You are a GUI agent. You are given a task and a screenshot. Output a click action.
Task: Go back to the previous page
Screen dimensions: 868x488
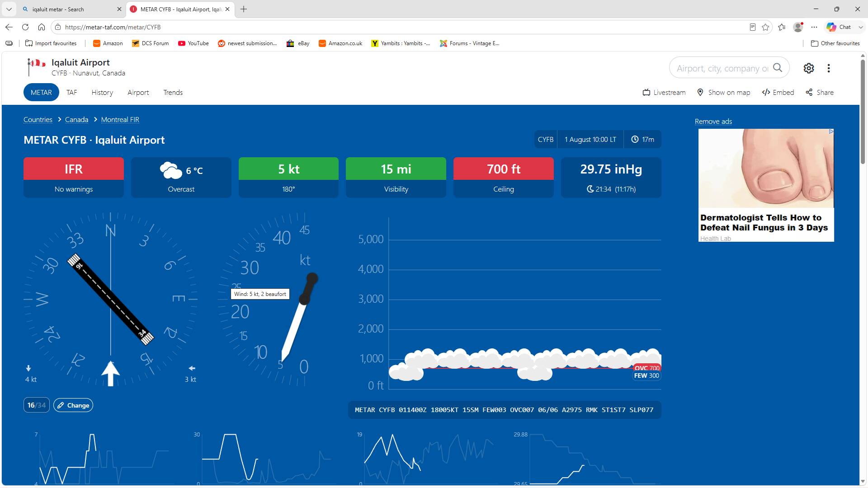pos(9,27)
